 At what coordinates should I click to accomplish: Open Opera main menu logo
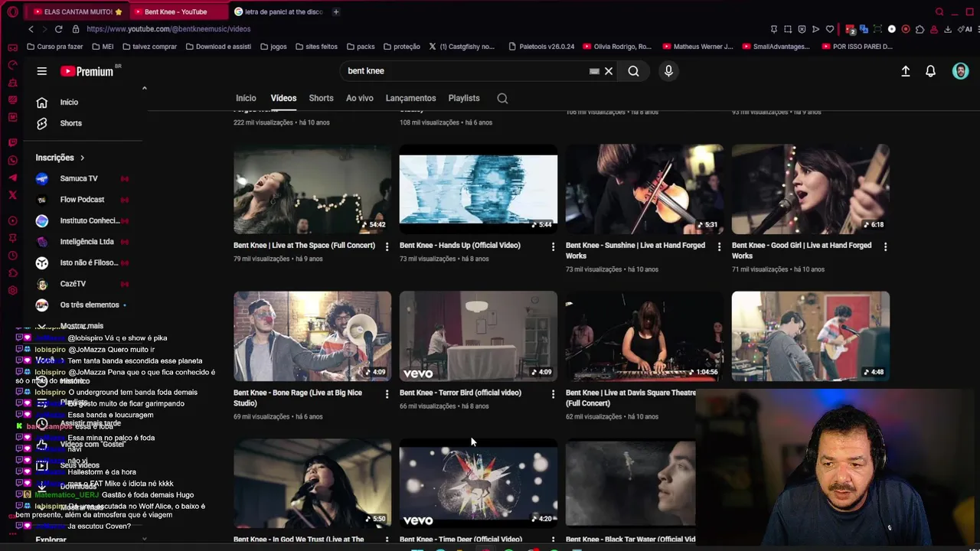(12, 11)
